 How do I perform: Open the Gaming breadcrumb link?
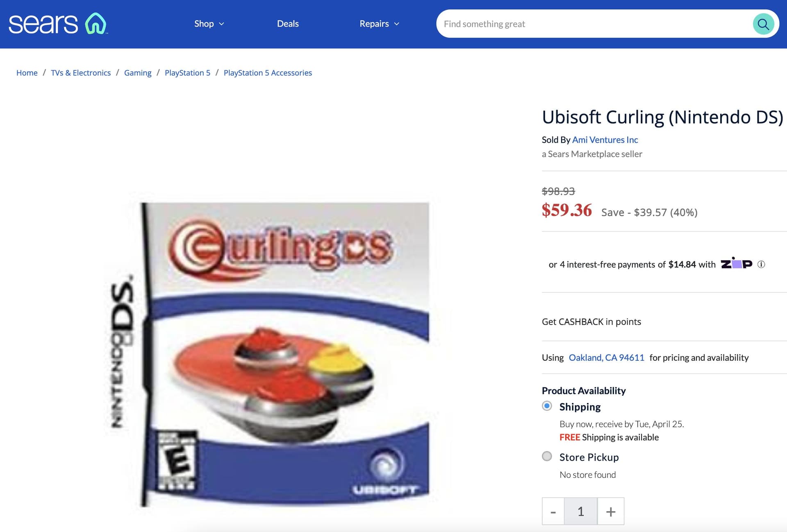point(138,73)
